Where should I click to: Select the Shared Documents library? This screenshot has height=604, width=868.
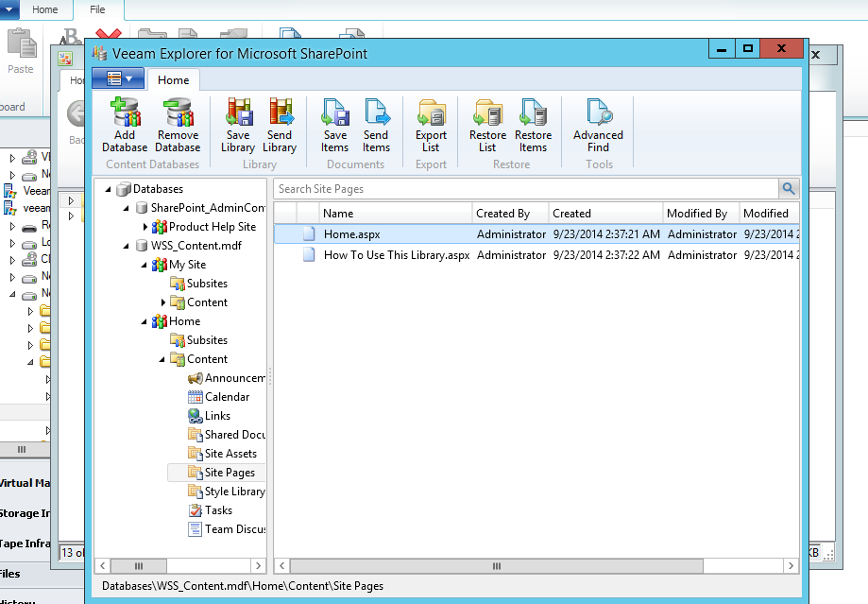(x=227, y=435)
